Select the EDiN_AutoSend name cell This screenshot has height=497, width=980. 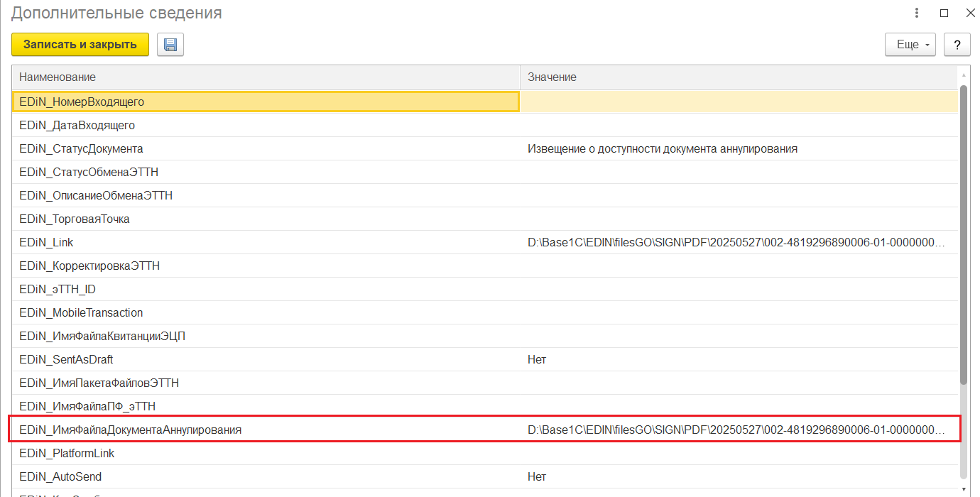click(266, 476)
